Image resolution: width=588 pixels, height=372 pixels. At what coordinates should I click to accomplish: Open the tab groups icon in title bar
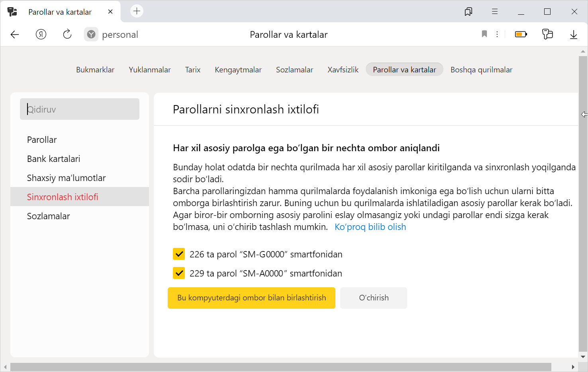468,12
